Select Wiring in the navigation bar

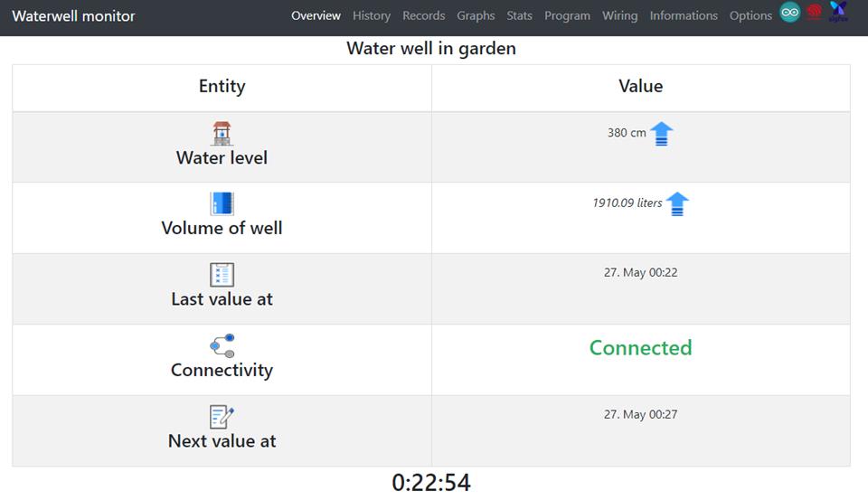coord(619,15)
